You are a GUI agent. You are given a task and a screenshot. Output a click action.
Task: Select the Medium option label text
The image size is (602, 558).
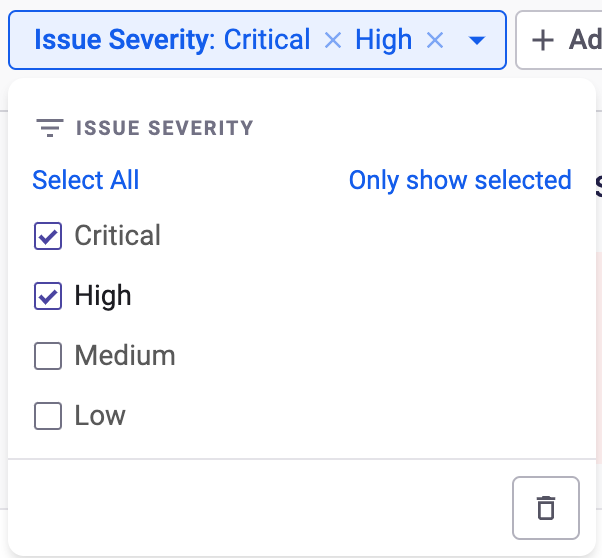125,356
